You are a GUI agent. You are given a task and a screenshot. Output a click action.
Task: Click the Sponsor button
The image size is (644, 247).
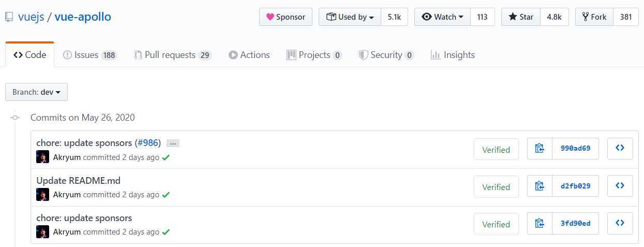click(286, 17)
